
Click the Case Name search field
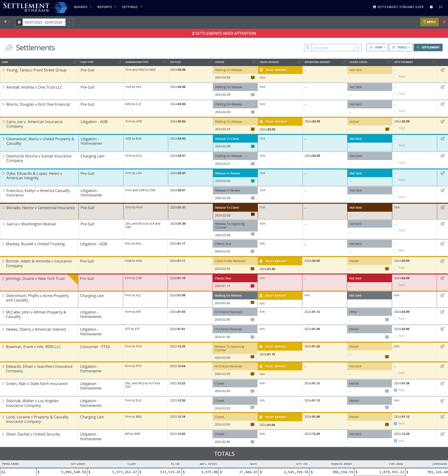(x=332, y=48)
